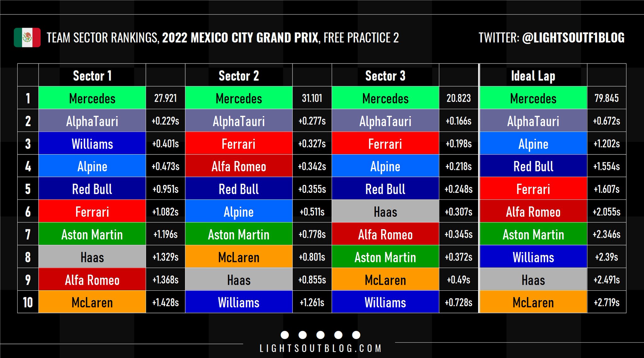Click the green Mercedes cell under Ideal Lap

[533, 98]
